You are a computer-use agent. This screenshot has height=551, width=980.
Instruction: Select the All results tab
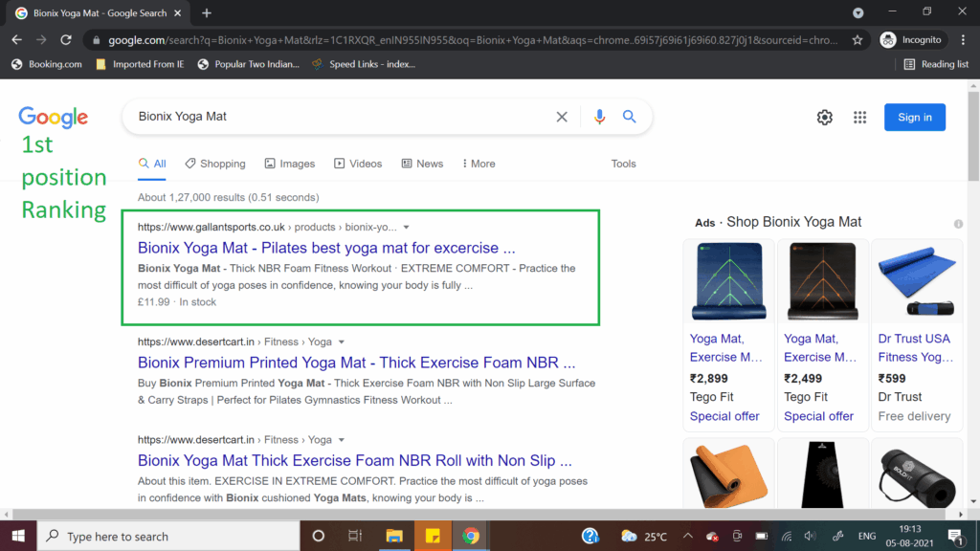point(152,164)
